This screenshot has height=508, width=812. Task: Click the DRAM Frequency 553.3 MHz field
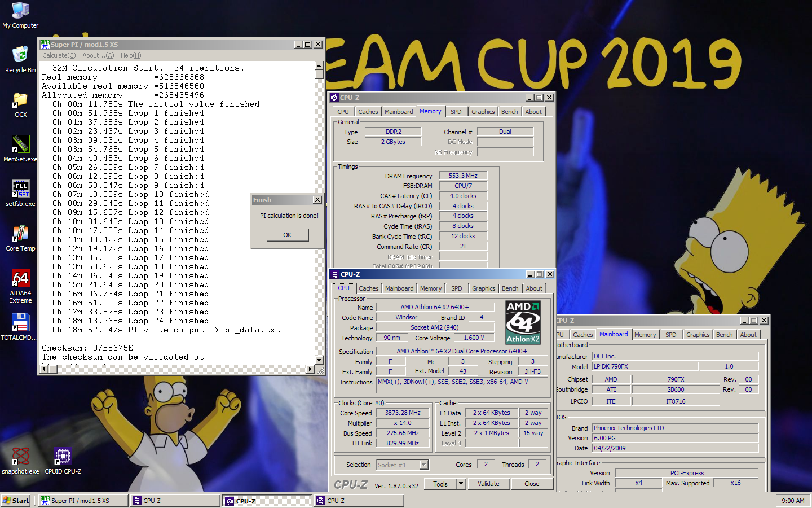coord(463,176)
